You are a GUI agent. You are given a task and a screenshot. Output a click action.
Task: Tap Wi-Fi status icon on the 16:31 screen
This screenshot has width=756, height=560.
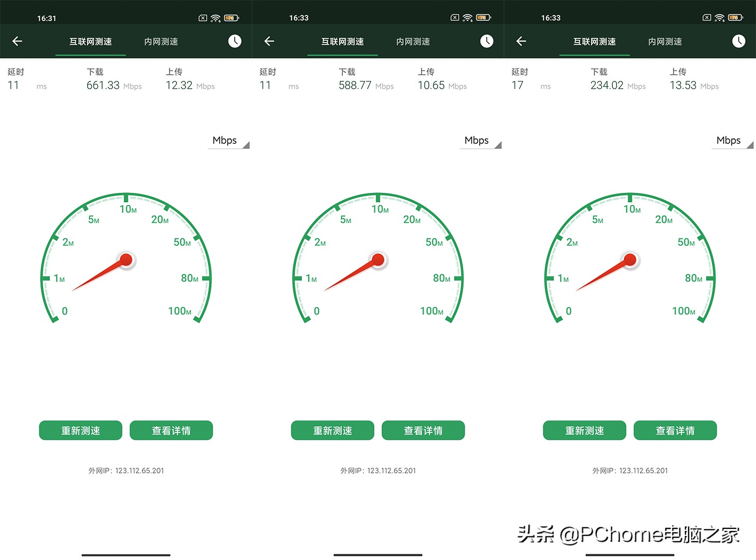coord(216,18)
